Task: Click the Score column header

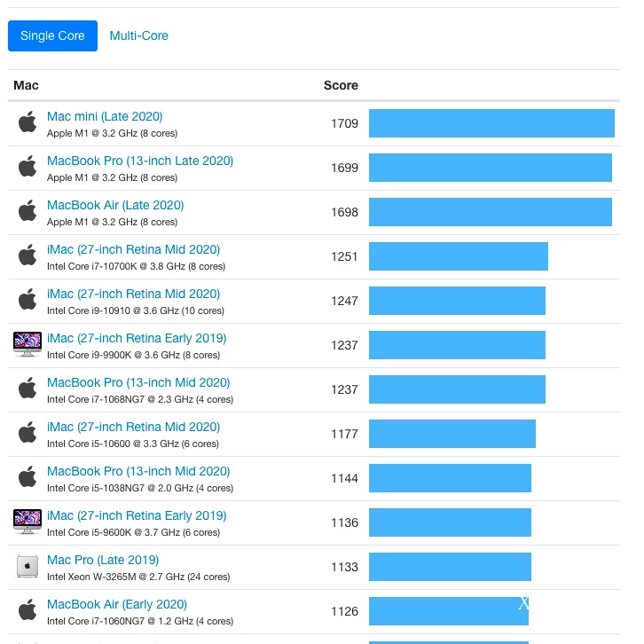Action: tap(341, 86)
